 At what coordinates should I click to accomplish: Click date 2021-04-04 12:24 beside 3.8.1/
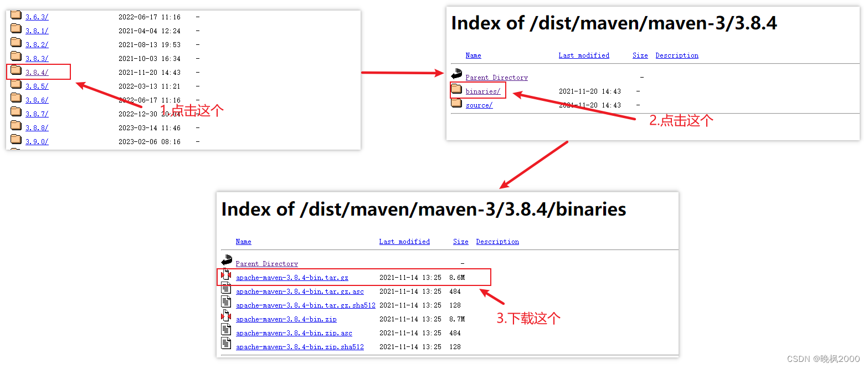(x=150, y=31)
